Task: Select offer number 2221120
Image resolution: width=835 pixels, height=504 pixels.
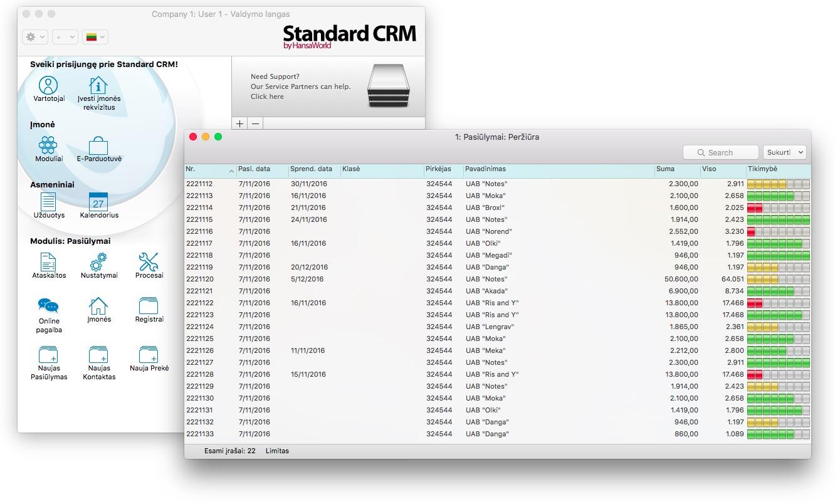Action: pyautogui.click(x=199, y=279)
